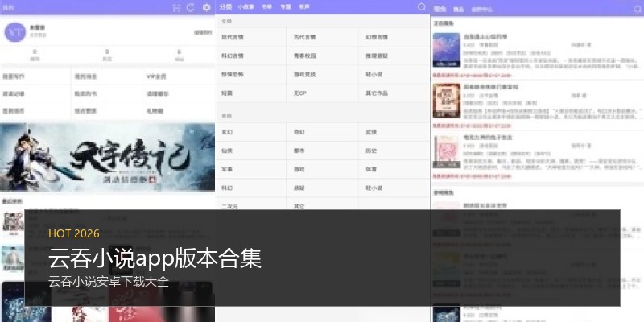Screen dimensions: 644x322
Task: Open the brown framed book cover
Action: pyautogui.click(x=446, y=100)
